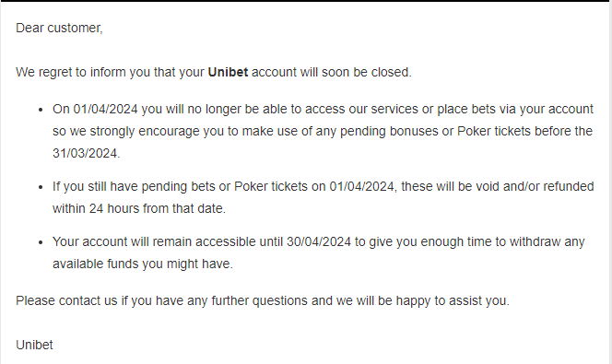Click the "available funds you might have" line
612x364 pixels.
tap(143, 264)
